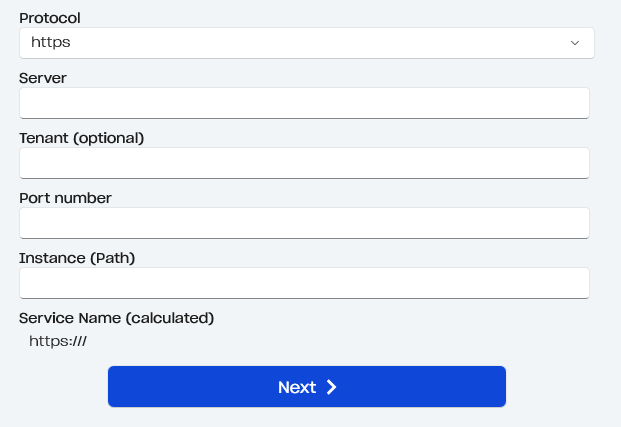621x427 pixels.
Task: Select the https value in Protocol box
Action: pyautogui.click(x=51, y=43)
